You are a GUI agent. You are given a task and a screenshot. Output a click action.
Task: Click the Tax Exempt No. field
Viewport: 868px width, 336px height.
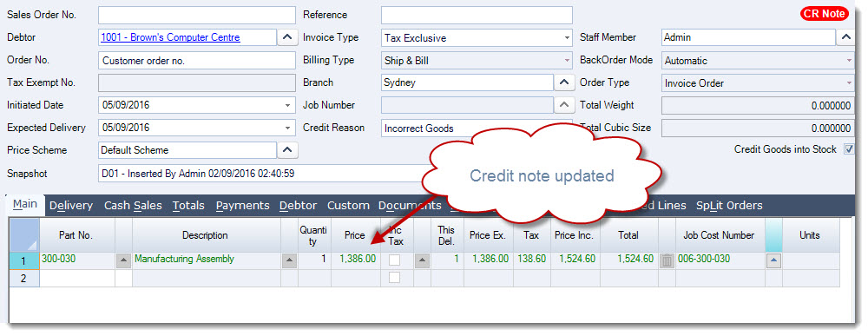click(x=197, y=83)
